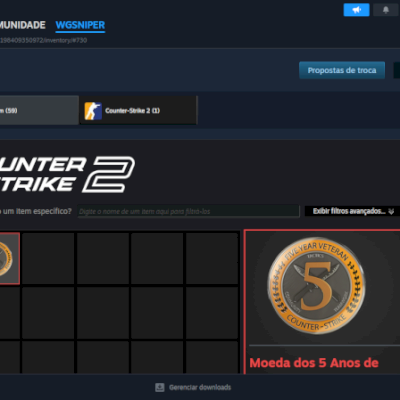Select the Steam (59) inventory tab
Image resolution: width=400 pixels, height=400 pixels.
point(39,110)
